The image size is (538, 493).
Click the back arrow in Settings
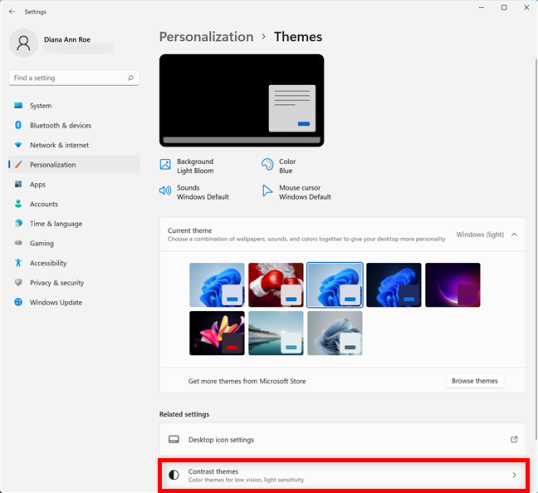click(12, 12)
